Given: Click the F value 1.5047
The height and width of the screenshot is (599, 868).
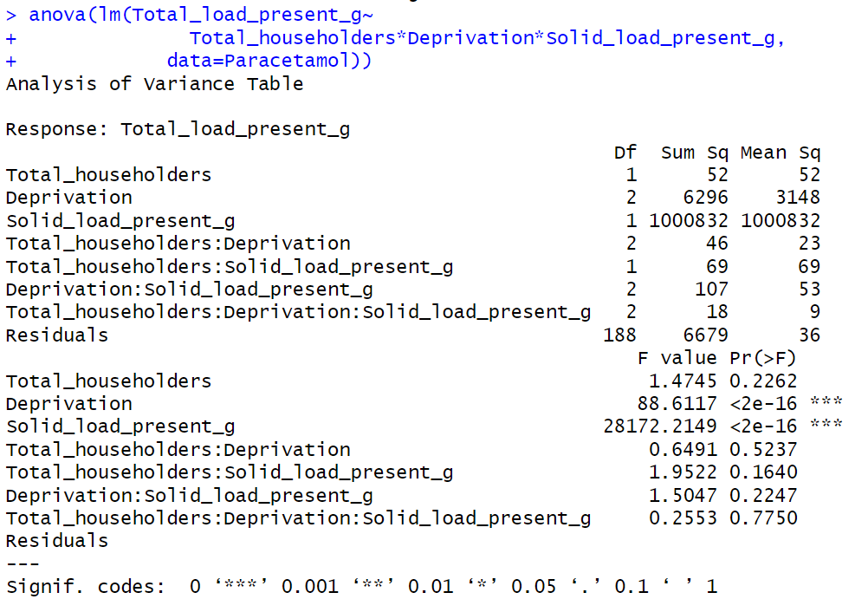Looking at the screenshot, I should click(x=683, y=495).
